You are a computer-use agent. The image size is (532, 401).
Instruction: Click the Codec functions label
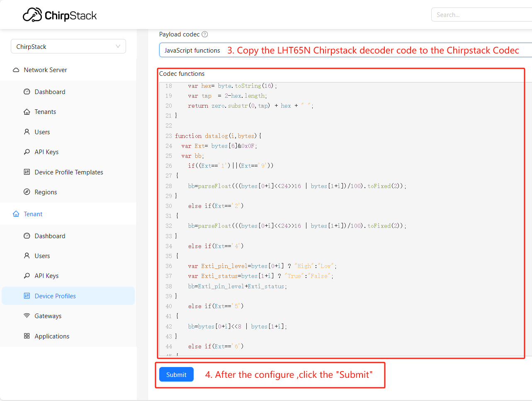coord(182,74)
